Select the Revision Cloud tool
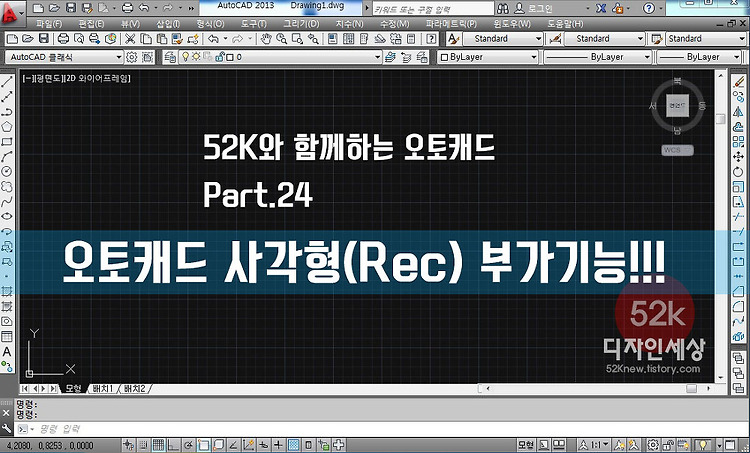This screenshot has height=453, width=750. [7, 186]
